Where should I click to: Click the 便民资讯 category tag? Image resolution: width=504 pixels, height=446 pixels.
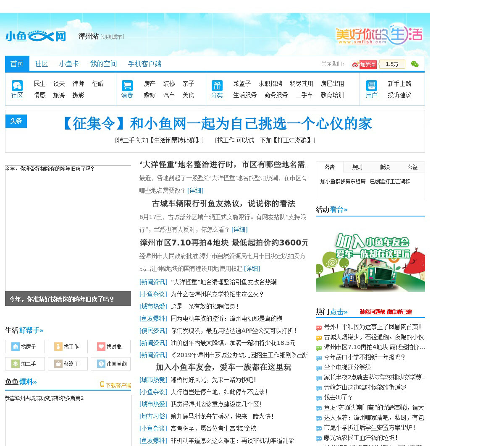coord(153,331)
